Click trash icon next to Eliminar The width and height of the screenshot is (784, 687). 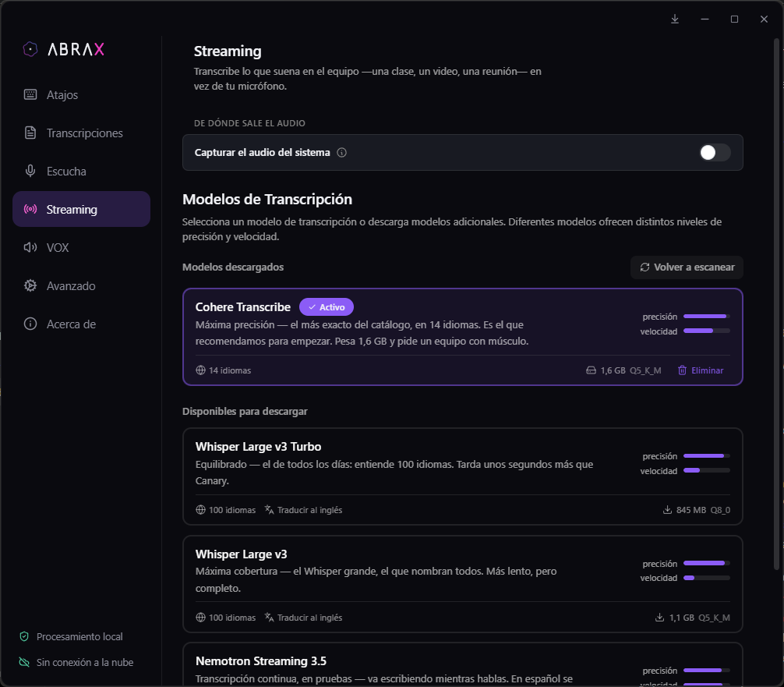click(x=682, y=370)
